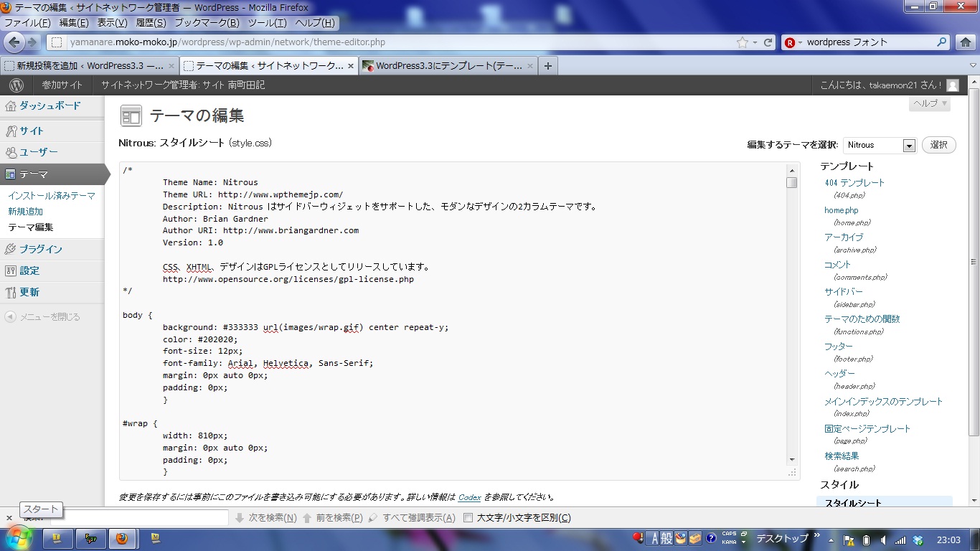The height and width of the screenshot is (551, 980).
Task: Open the 設定 settings menu
Action: [x=29, y=270]
